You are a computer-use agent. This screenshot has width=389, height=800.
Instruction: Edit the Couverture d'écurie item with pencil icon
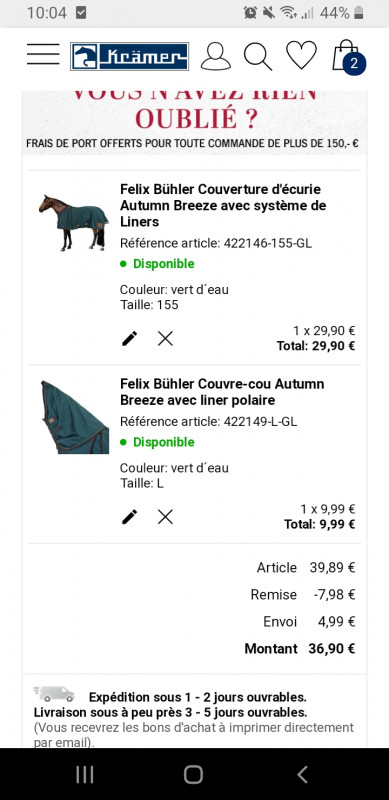coord(130,338)
